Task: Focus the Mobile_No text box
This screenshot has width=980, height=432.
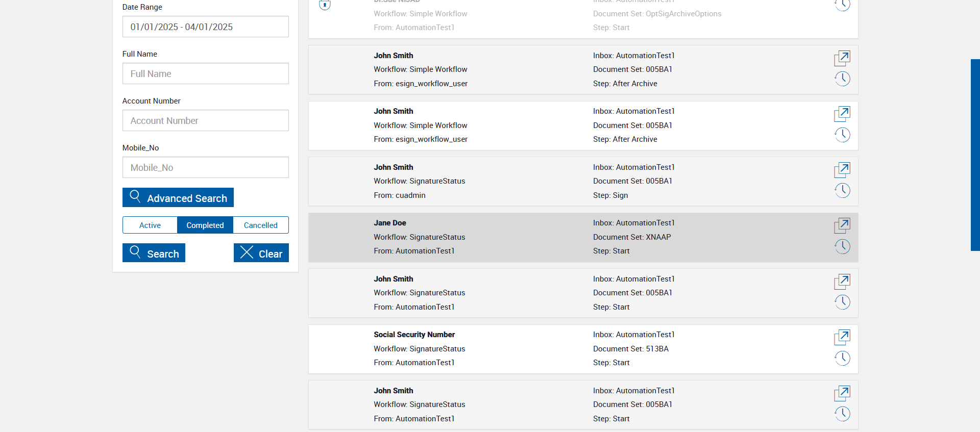Action: [x=205, y=168]
